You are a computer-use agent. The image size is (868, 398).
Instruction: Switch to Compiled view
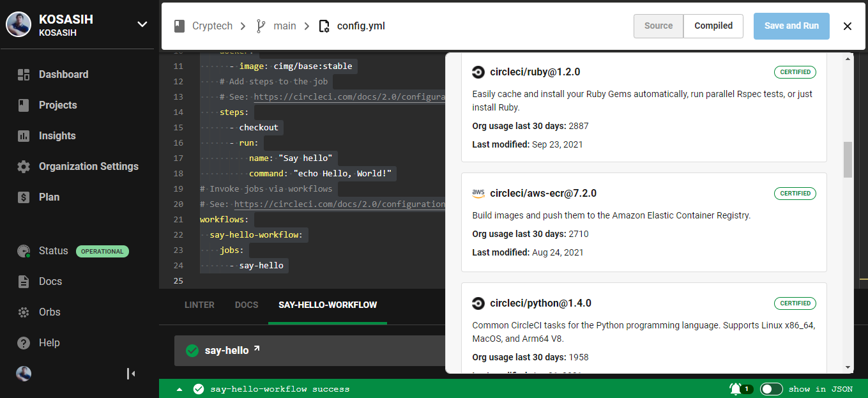coord(713,26)
